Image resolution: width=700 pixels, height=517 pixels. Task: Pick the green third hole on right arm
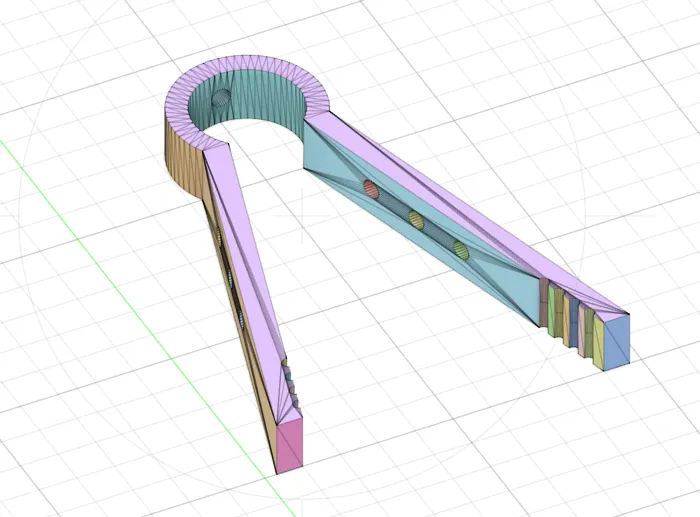(x=461, y=250)
